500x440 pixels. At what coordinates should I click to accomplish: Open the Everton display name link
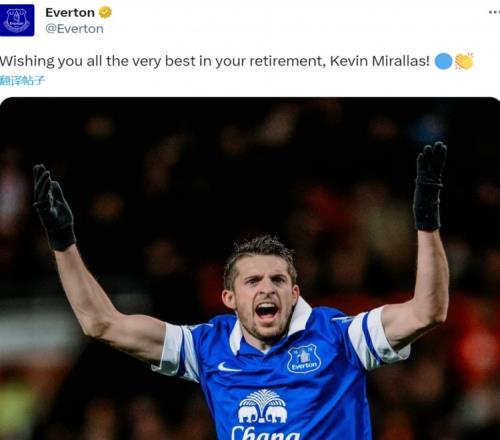coord(70,13)
